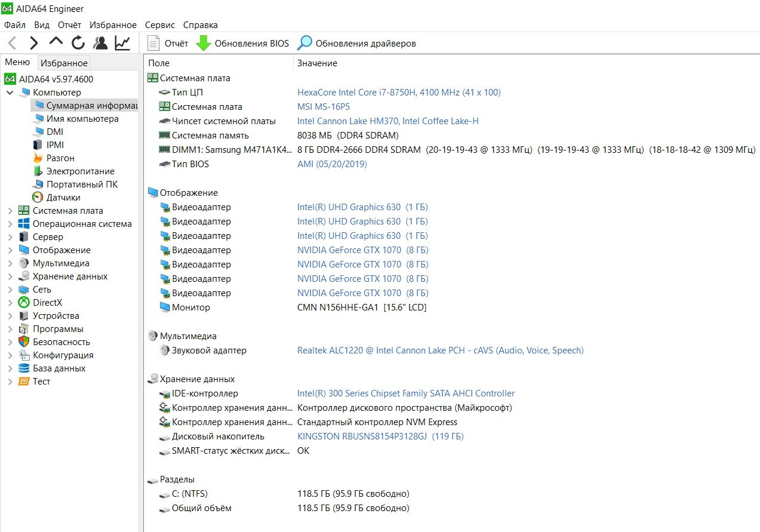760x532 pixels.
Task: Switch to the Меню tab
Action: (17, 62)
